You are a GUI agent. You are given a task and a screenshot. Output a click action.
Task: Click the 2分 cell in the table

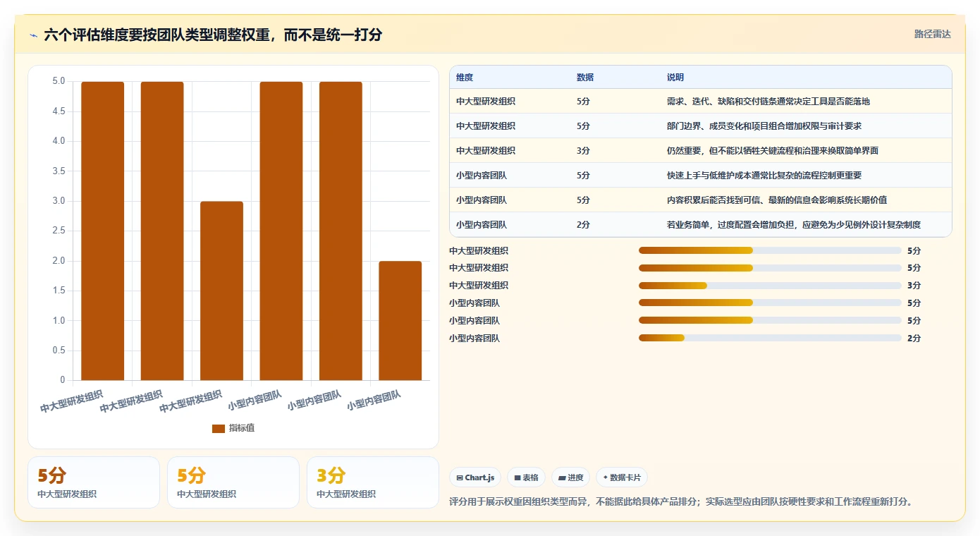tap(583, 225)
